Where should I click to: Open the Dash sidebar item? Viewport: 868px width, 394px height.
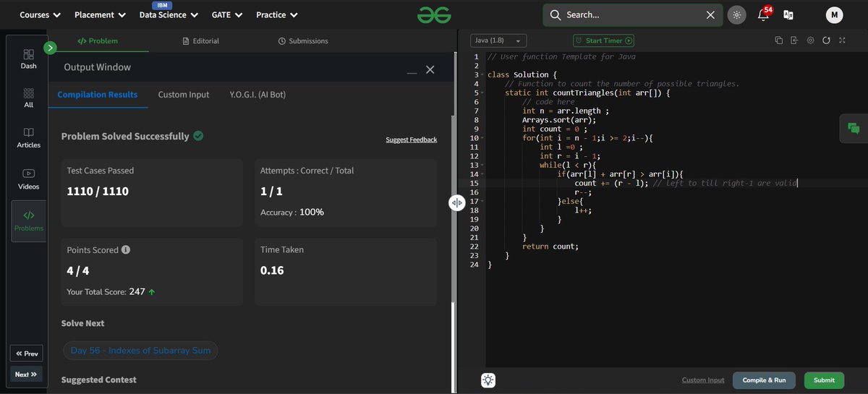click(x=28, y=59)
